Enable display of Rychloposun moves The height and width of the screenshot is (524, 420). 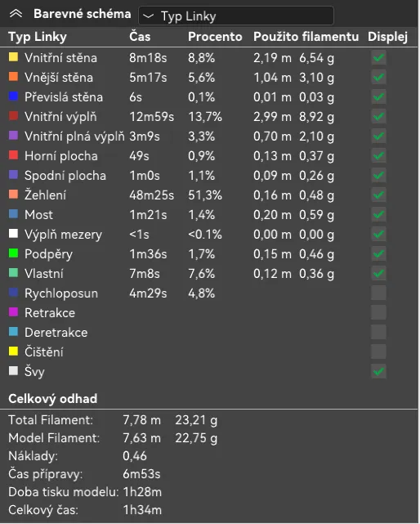(378, 293)
